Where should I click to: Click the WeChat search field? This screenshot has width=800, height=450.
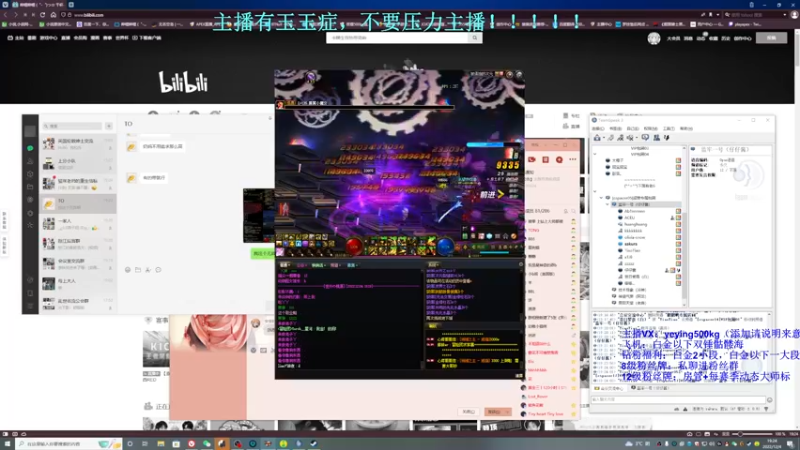pyautogui.click(x=72, y=126)
